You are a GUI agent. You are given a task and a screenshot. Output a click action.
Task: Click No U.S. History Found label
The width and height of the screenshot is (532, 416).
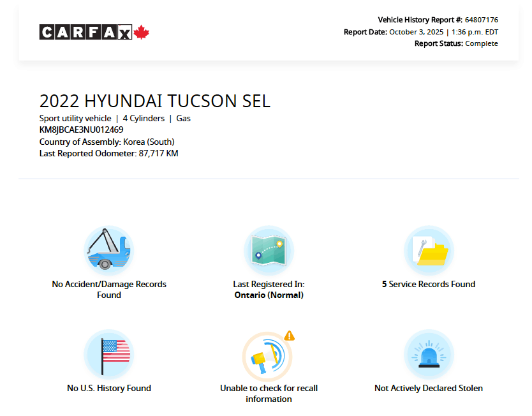pyautogui.click(x=109, y=388)
